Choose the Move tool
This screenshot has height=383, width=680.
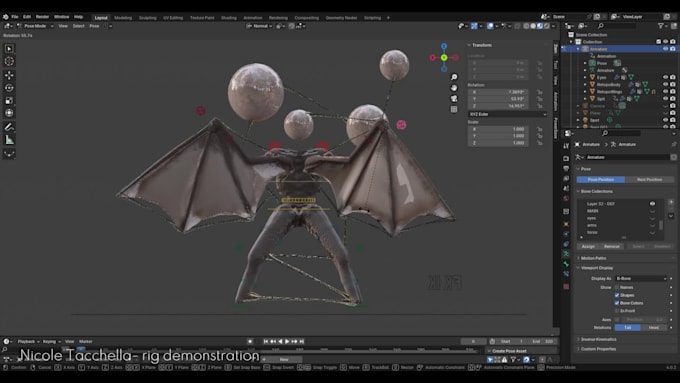pos(9,75)
